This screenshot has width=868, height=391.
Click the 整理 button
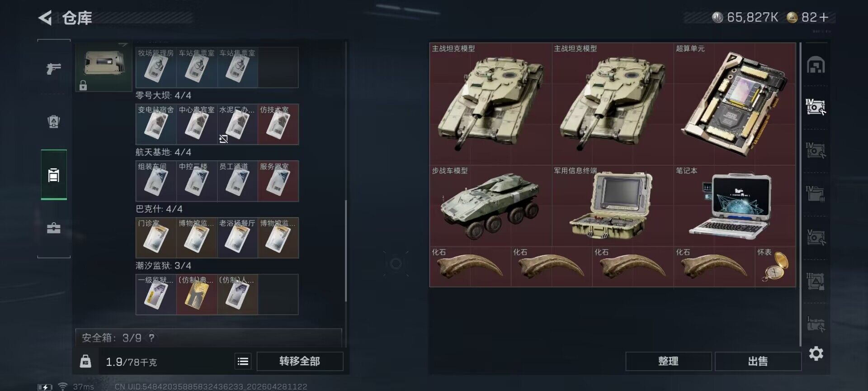click(x=668, y=362)
